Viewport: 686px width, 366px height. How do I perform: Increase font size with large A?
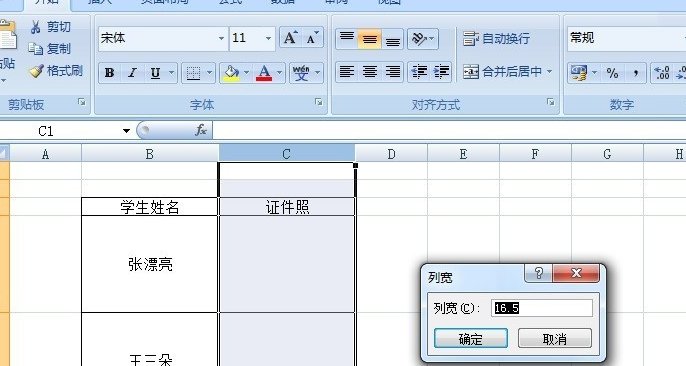pos(290,38)
